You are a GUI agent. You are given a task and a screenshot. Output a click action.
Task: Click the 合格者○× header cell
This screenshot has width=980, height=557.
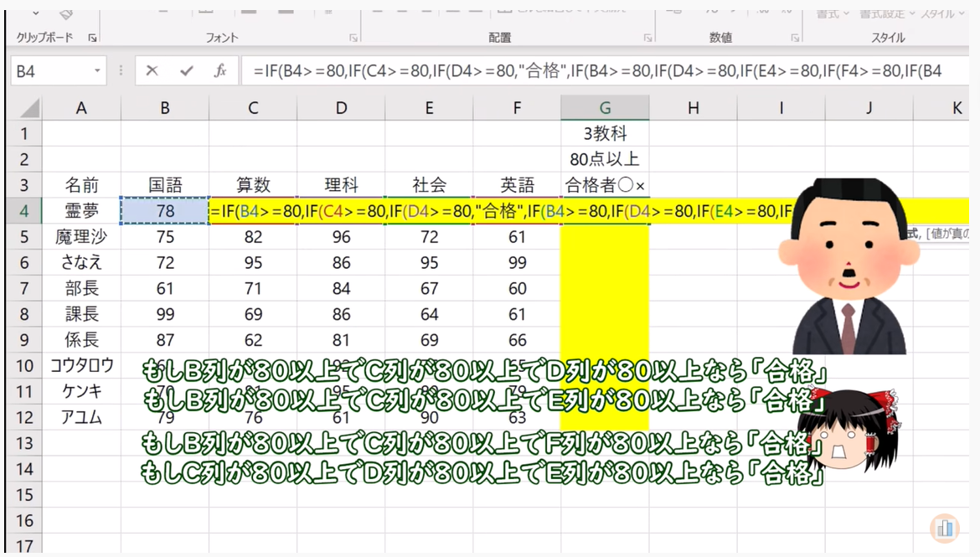click(x=605, y=185)
